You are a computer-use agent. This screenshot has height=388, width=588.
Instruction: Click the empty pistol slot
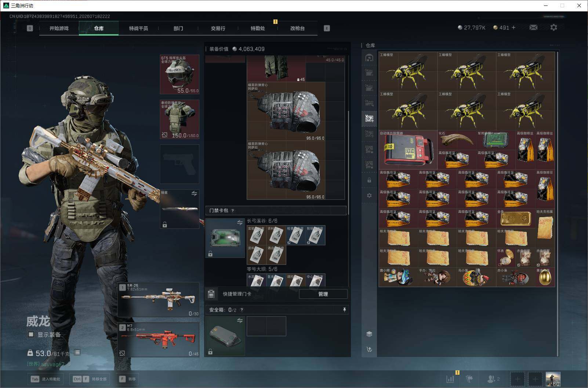tap(179, 164)
